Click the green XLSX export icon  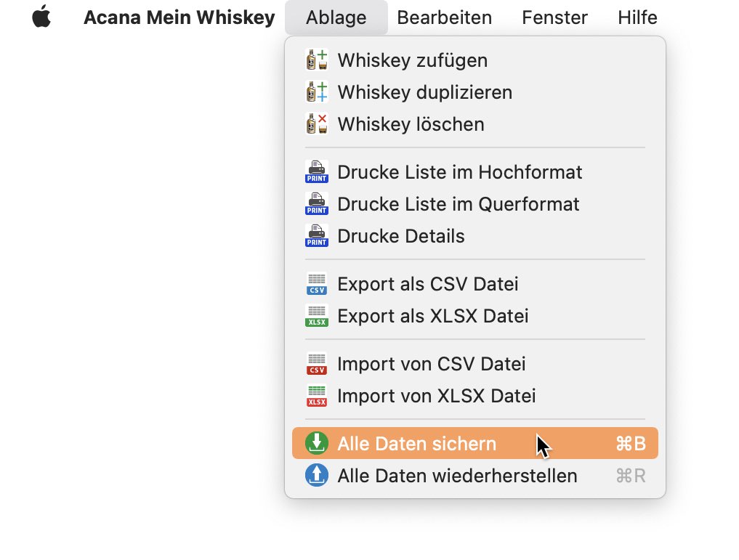pyautogui.click(x=317, y=316)
